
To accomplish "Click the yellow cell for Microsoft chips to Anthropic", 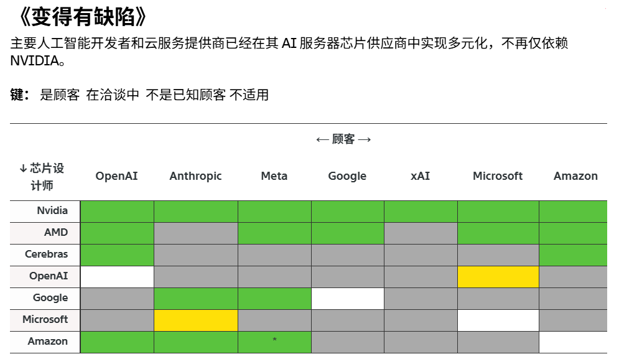I will [x=196, y=320].
